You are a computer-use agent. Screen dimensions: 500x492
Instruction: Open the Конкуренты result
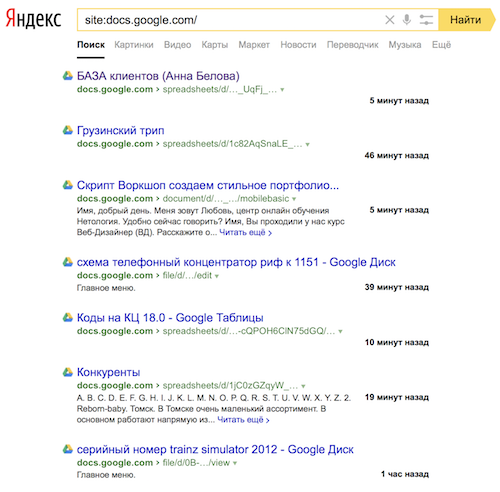[108, 372]
